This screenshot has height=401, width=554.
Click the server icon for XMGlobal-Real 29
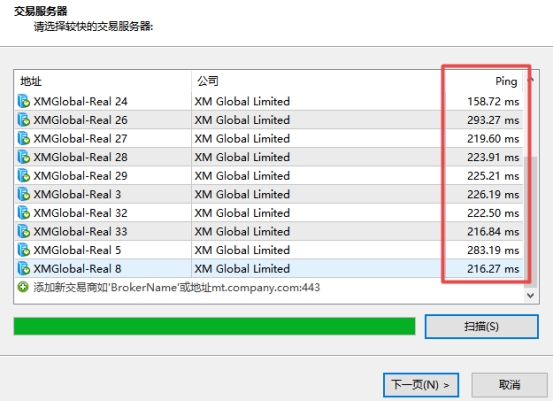[24, 176]
